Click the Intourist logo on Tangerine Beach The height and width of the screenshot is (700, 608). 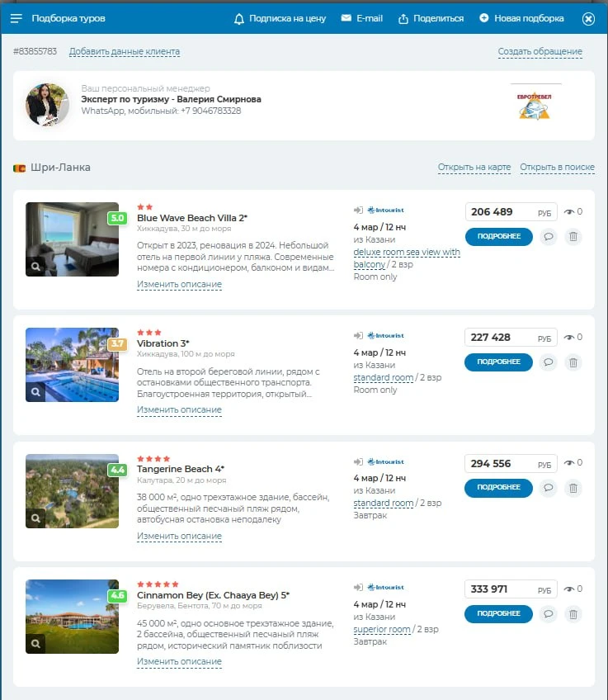(386, 461)
